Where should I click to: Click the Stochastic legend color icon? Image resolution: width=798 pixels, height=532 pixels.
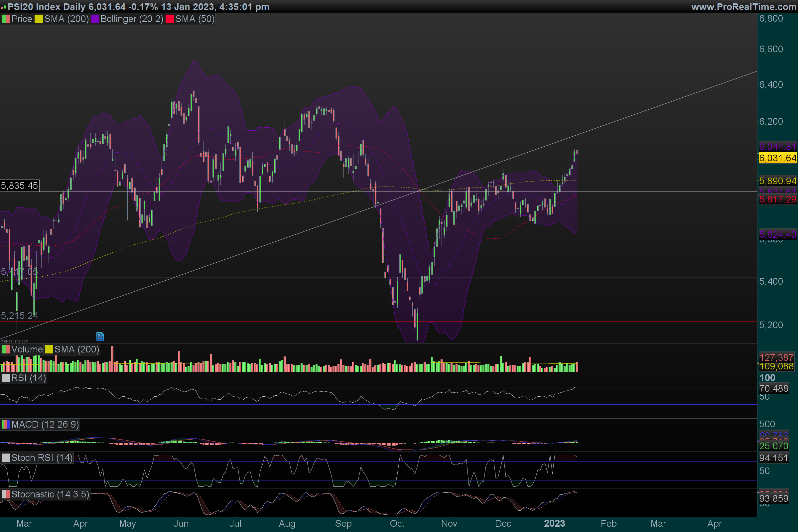6,494
